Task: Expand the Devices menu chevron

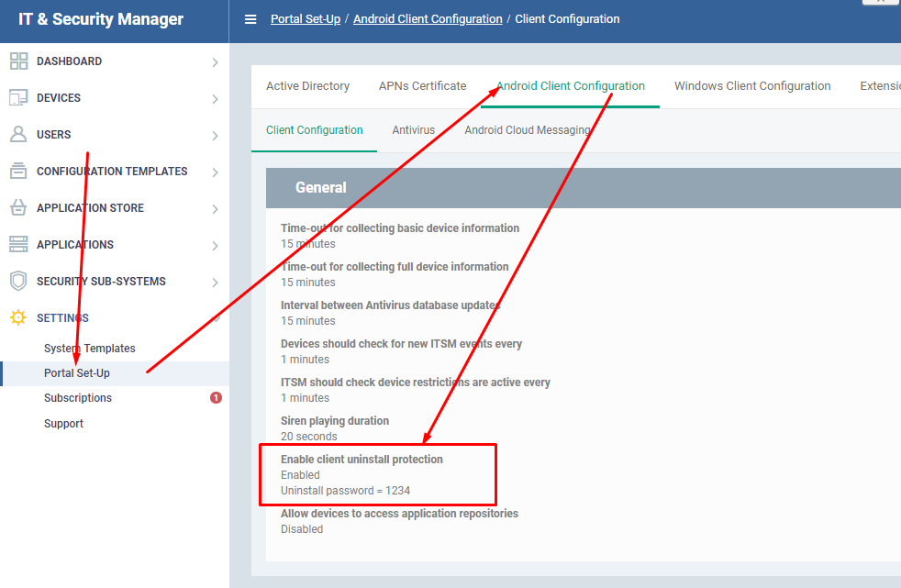Action: click(x=215, y=99)
